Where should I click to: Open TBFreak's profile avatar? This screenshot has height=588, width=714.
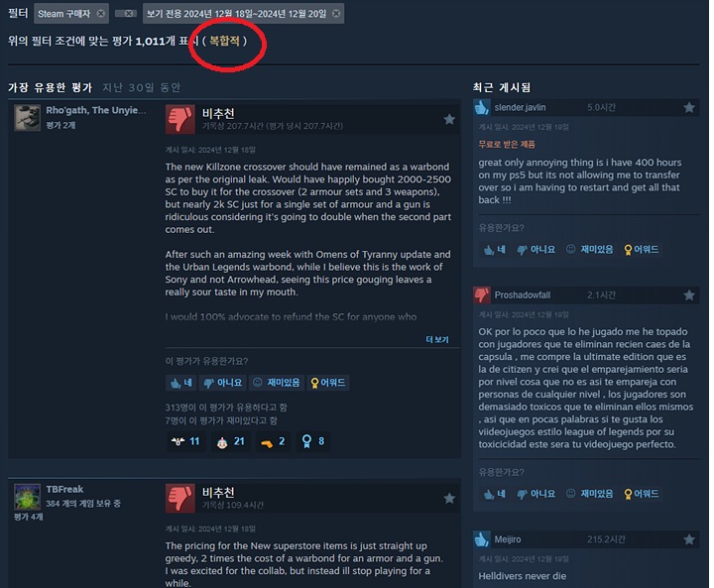pyautogui.click(x=28, y=497)
